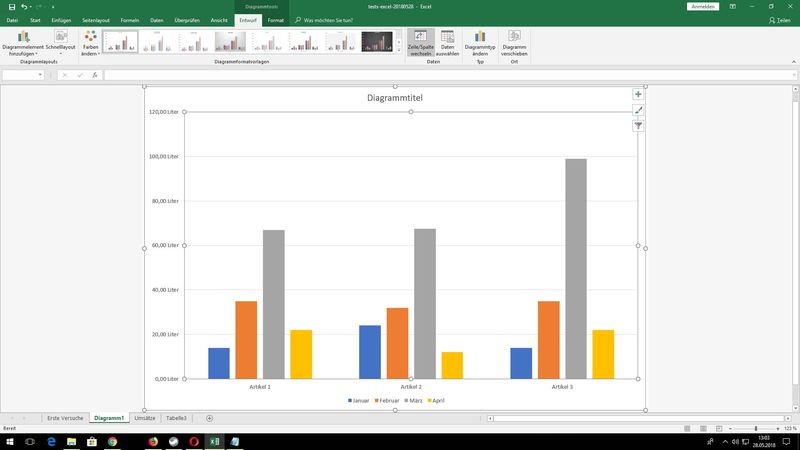
Task: Click the Teilen share button
Action: [x=781, y=19]
